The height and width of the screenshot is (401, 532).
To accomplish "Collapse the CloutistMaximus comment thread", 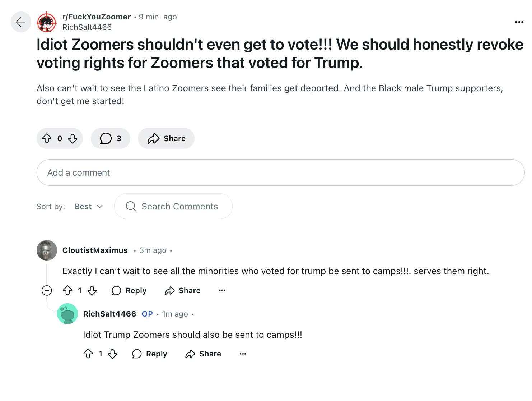I will 47,290.
